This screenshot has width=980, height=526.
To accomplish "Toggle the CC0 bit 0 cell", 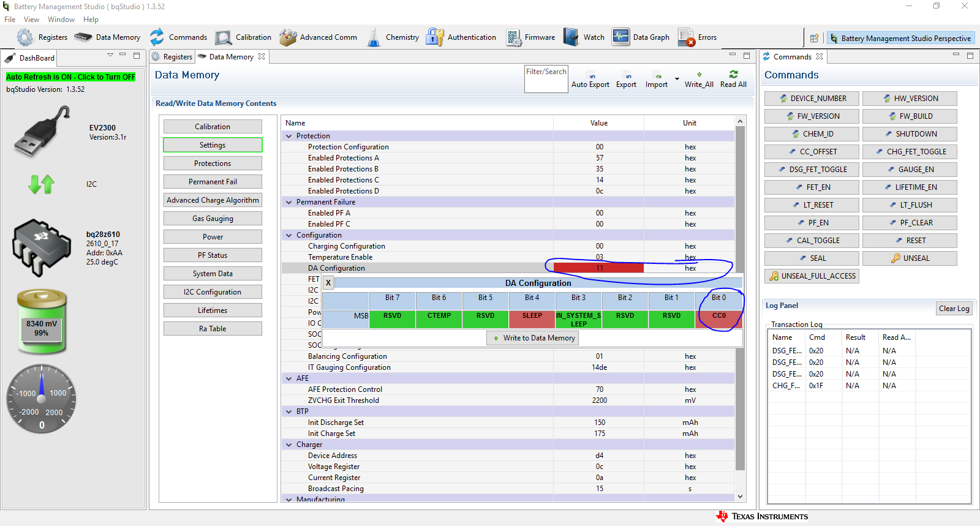I will [718, 319].
